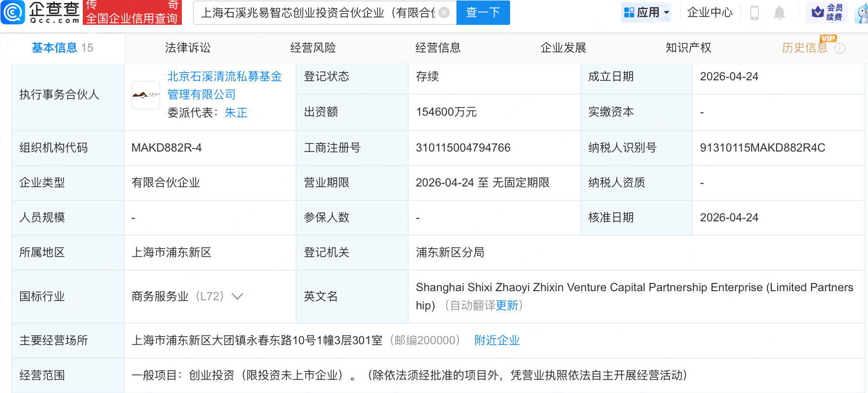Viewport: 868px width, 393px height.
Task: Click the 纳税人识别号 label cell
Action: [636, 148]
